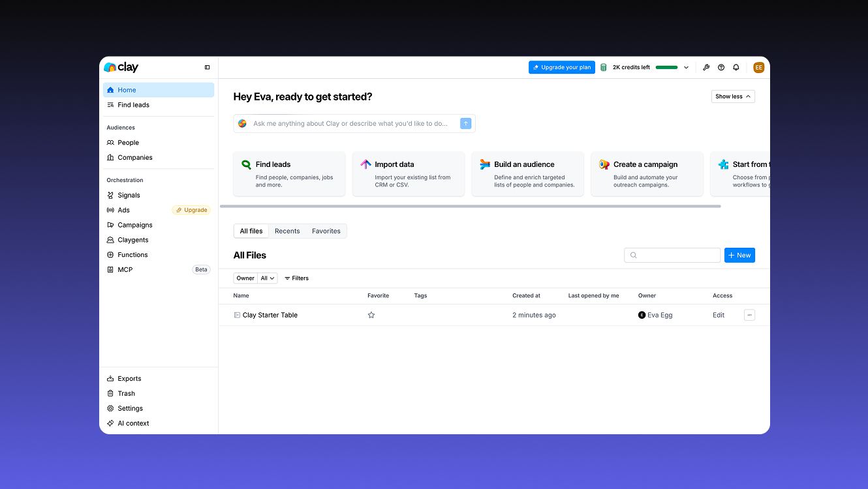Click the horizontal scrollbar under the cards
868x489 pixels.
[471, 206]
